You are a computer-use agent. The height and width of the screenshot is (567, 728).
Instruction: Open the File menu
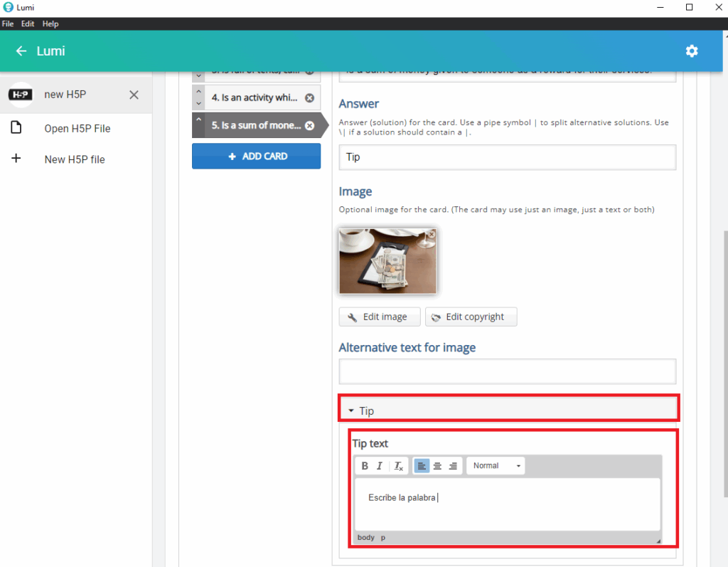tap(8, 23)
